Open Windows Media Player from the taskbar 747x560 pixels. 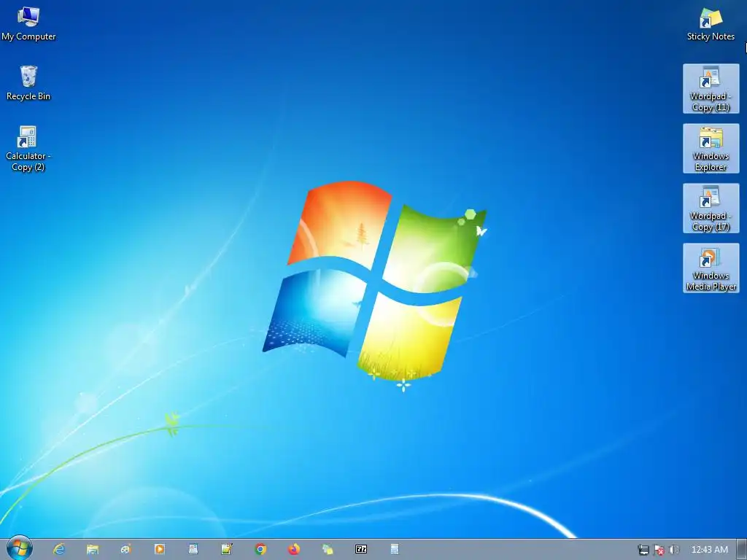point(160,549)
